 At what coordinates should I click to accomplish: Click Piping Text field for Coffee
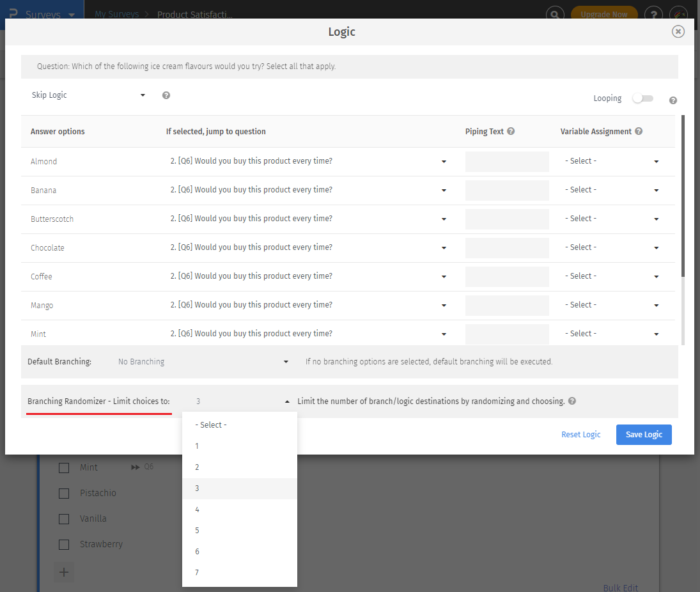point(507,277)
